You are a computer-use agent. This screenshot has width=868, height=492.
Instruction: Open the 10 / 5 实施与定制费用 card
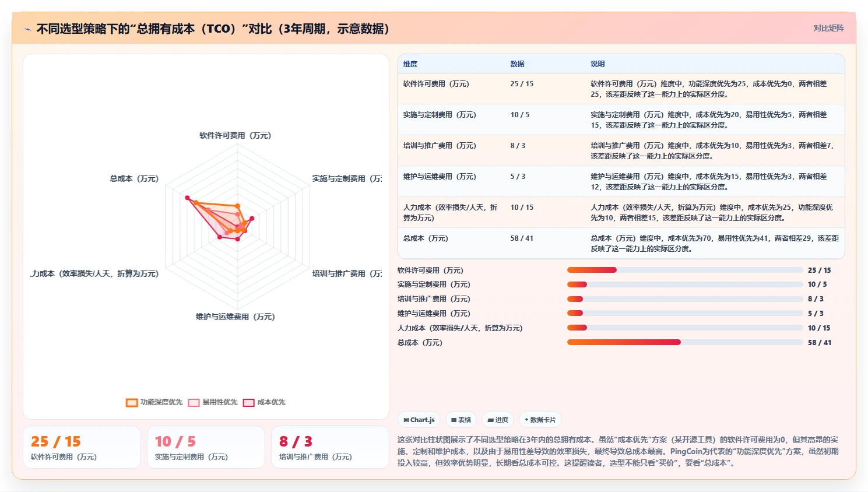(206, 447)
